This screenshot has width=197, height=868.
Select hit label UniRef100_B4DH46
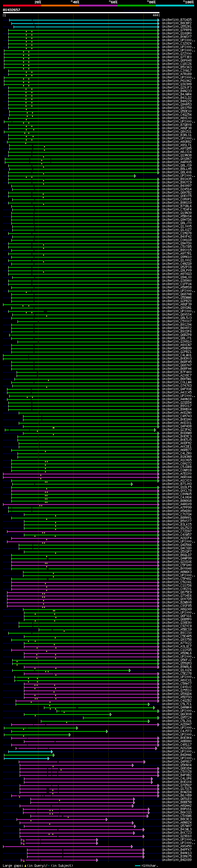tap(177, 755)
